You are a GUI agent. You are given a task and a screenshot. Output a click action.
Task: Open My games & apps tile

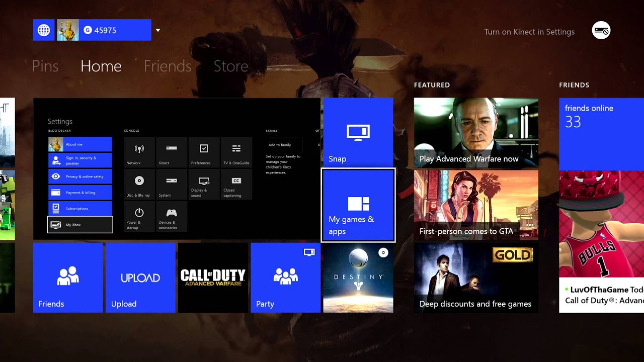click(358, 205)
